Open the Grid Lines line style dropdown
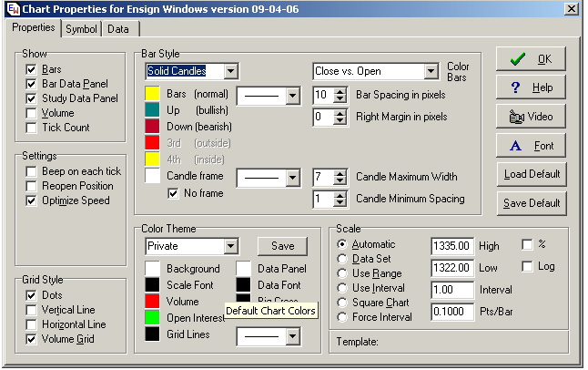588x370 pixels. 292,336
